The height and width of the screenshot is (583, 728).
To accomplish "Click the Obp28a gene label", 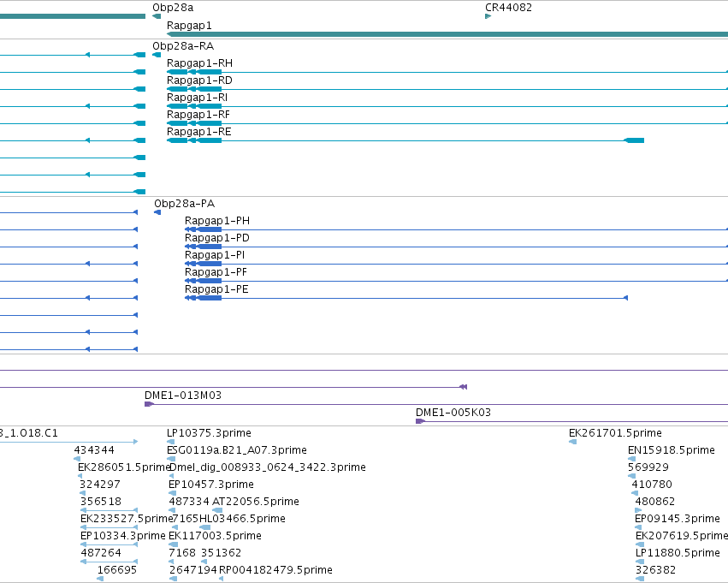I will (x=173, y=8).
